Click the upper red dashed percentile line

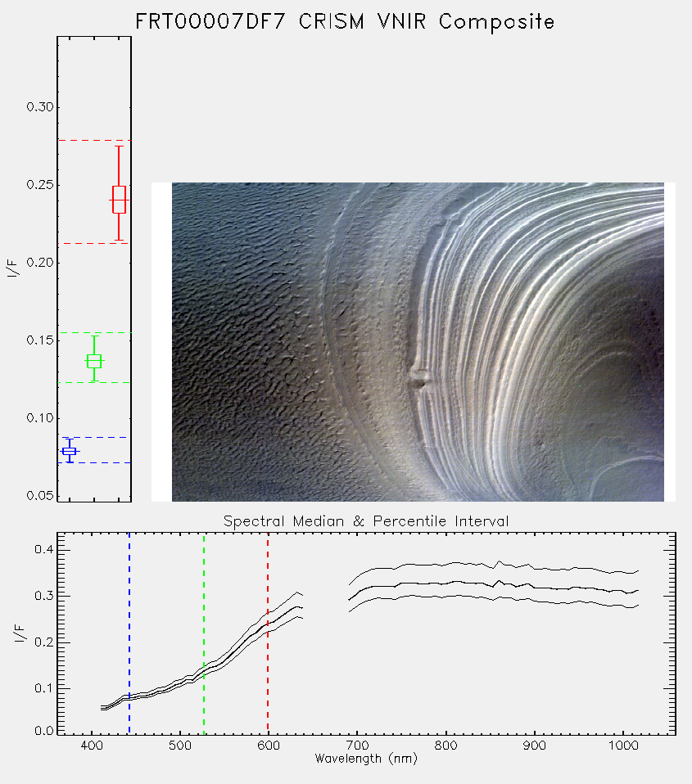coord(94,141)
